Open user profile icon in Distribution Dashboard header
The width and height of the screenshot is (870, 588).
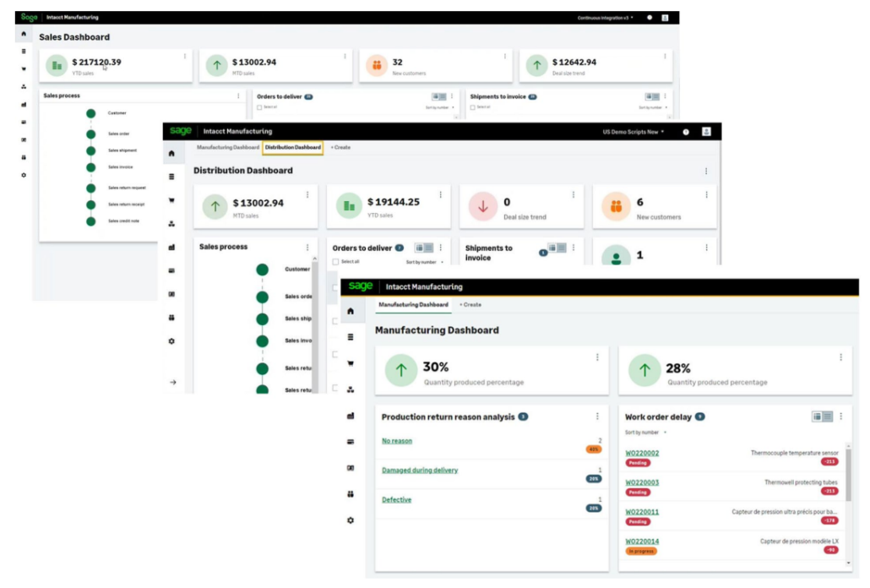706,132
